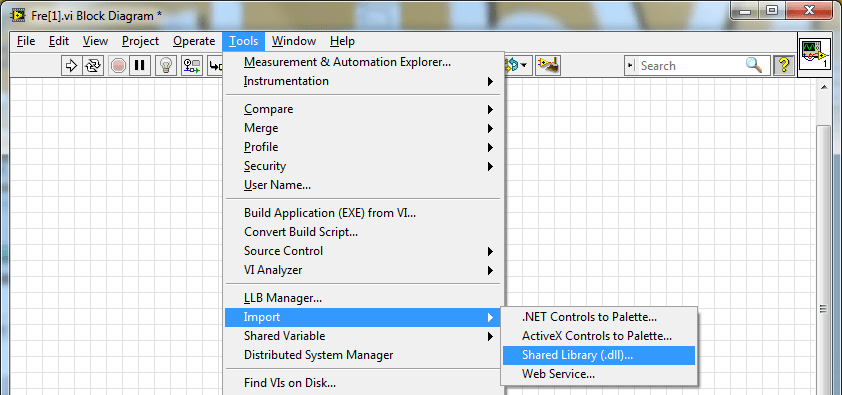The height and width of the screenshot is (395, 842).
Task: Open LLB Manager... entry
Action: (x=363, y=298)
